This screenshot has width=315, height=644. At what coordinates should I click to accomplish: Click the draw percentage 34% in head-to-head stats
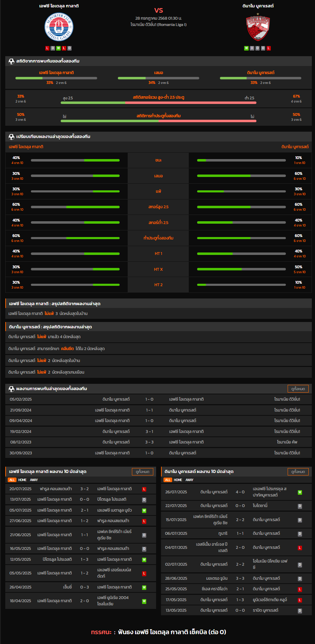(152, 83)
